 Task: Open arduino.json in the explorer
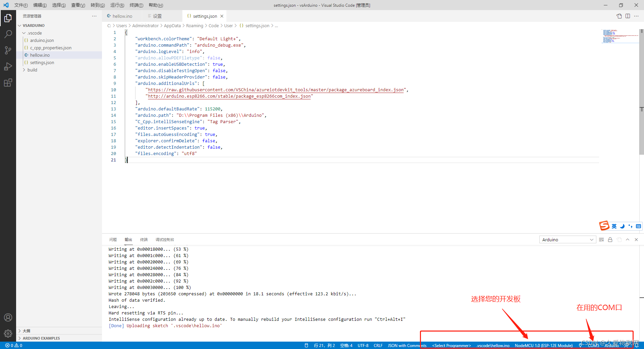(59, 40)
